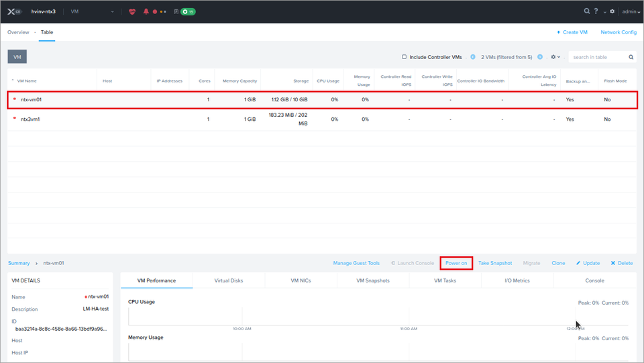Sort by CPU Usage column header
Image resolution: width=644 pixels, height=363 pixels.
tap(328, 81)
